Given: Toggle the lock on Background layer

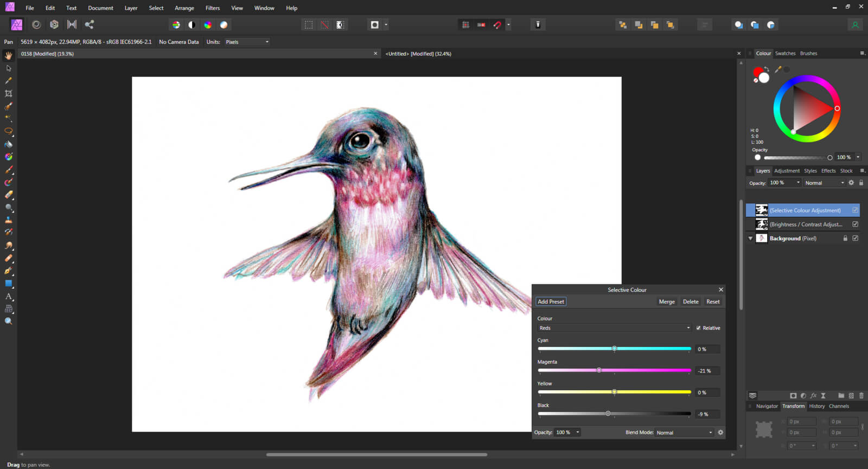Looking at the screenshot, I should 845,239.
